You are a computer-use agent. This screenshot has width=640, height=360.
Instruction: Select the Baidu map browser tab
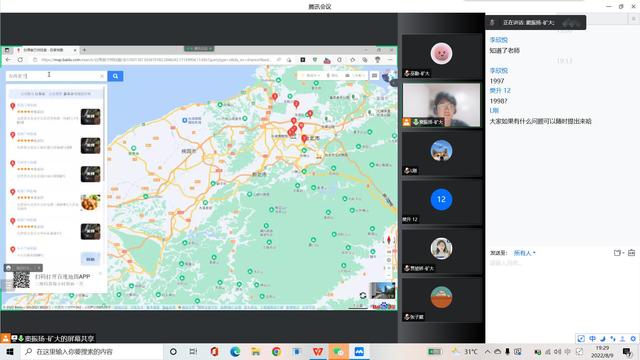click(x=45, y=50)
